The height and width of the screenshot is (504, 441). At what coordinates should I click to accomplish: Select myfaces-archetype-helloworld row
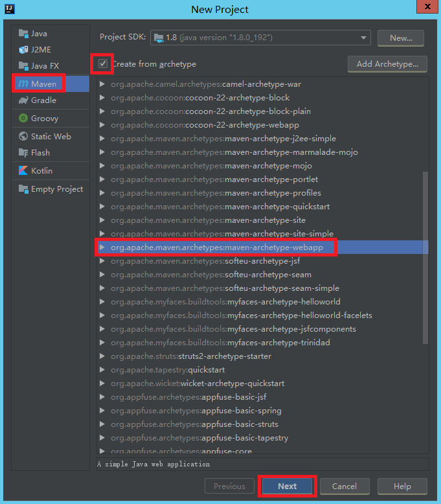click(x=263, y=302)
